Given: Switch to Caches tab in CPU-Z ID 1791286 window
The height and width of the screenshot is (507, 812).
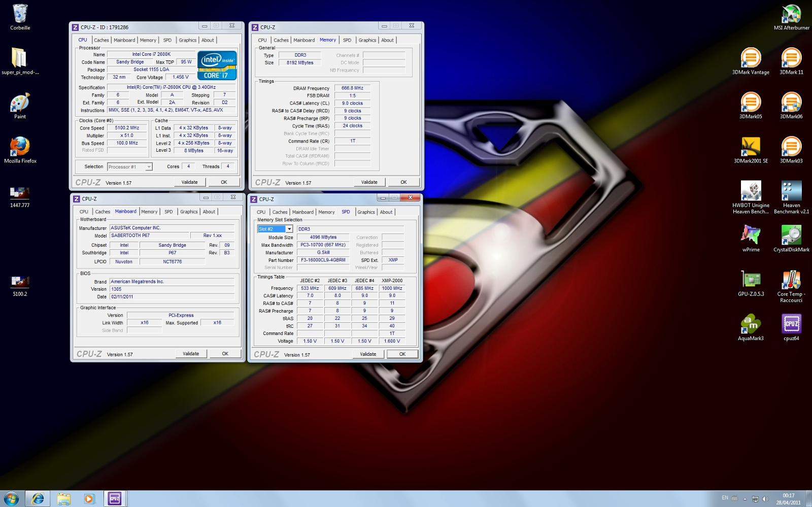Looking at the screenshot, I should tap(101, 40).
